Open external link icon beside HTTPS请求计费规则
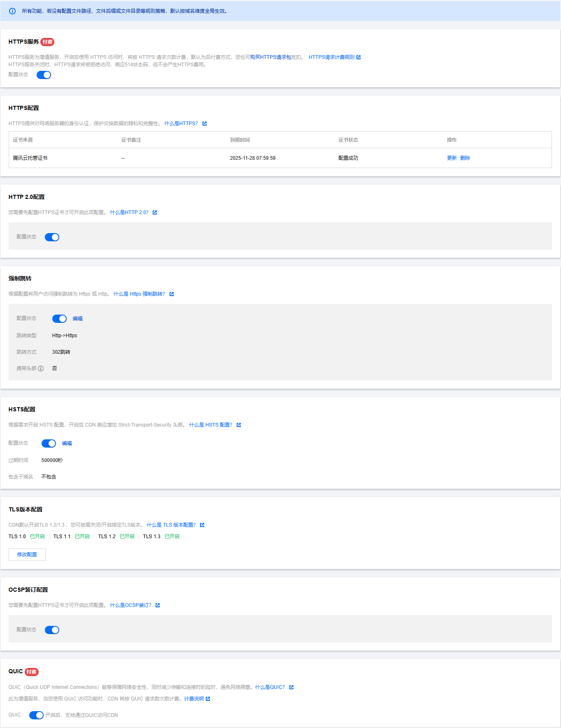Image resolution: width=561 pixels, height=728 pixels. coord(358,57)
